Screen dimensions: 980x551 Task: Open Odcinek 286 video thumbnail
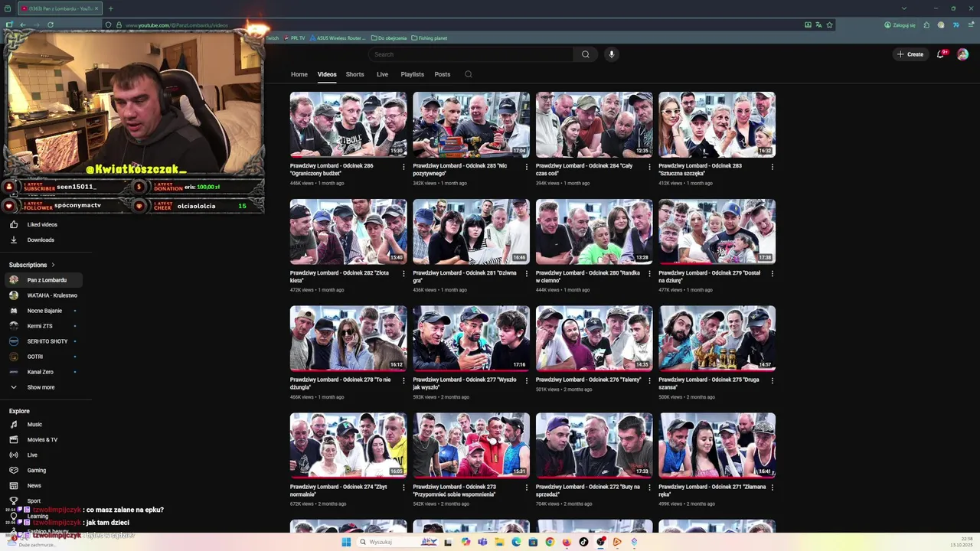[348, 125]
